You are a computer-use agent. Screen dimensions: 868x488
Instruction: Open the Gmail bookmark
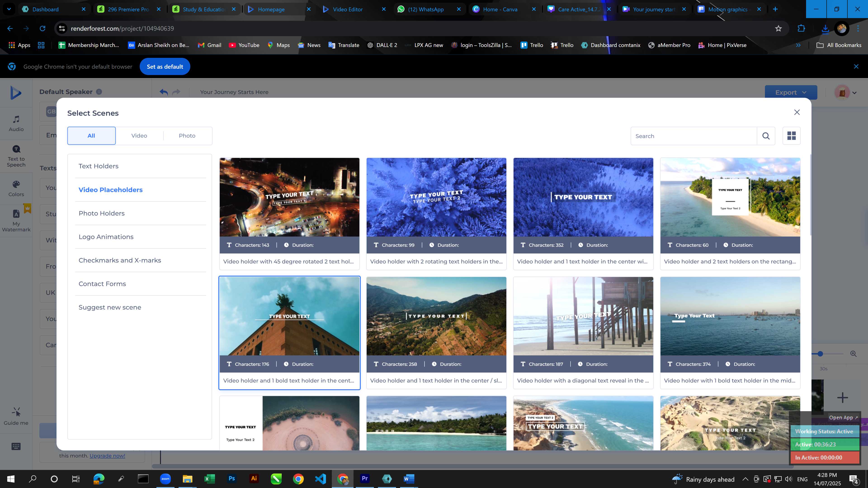click(210, 45)
